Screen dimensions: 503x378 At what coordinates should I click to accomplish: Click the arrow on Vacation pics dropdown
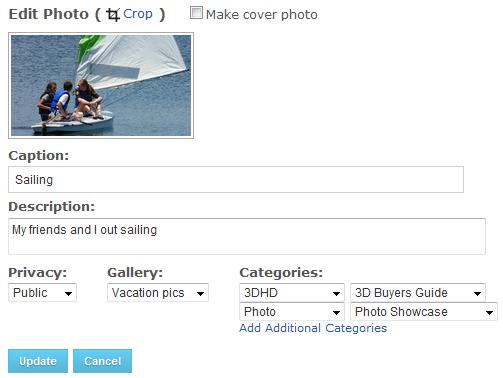[x=200, y=293]
